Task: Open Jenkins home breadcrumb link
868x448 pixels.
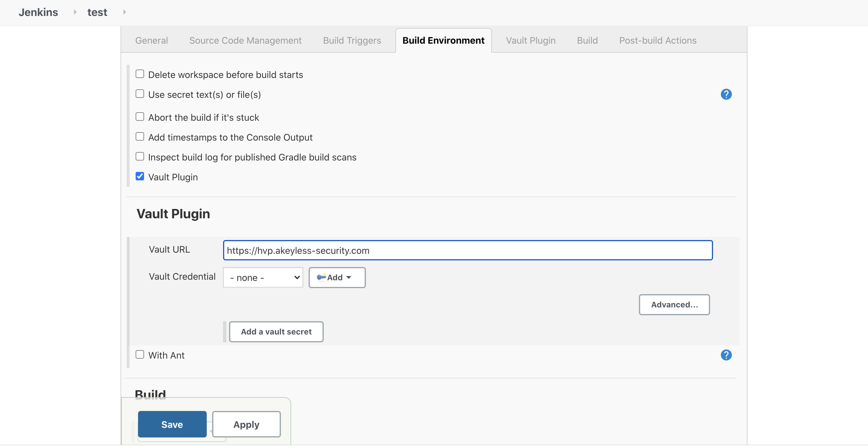Action: point(38,12)
